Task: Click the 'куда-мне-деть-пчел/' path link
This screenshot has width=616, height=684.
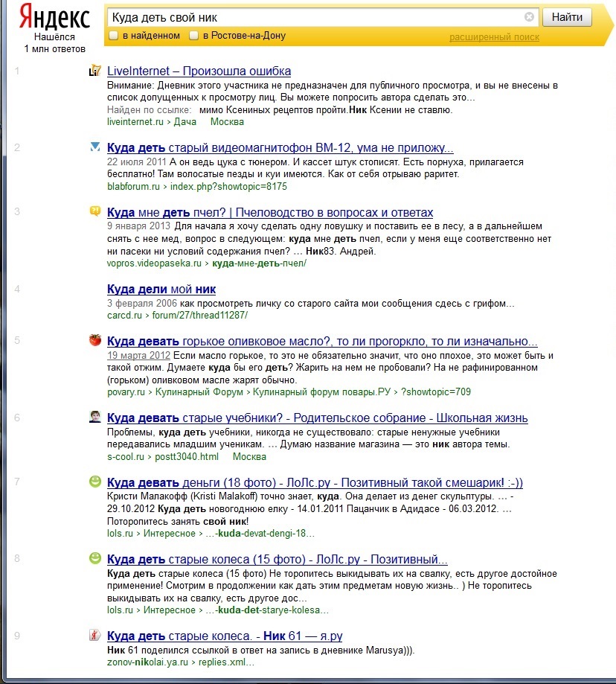Action: (260, 263)
